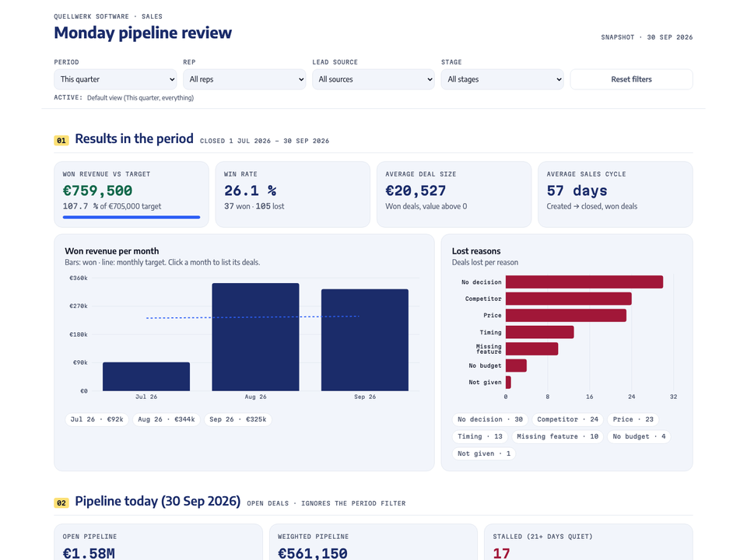Image resolution: width=747 pixels, height=560 pixels.
Task: Click the 02 section badge
Action: [x=61, y=503]
